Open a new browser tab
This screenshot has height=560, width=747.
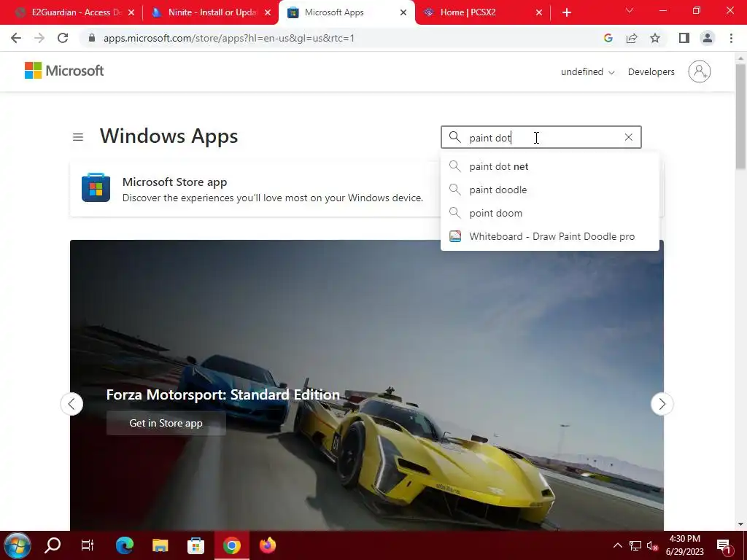(566, 12)
